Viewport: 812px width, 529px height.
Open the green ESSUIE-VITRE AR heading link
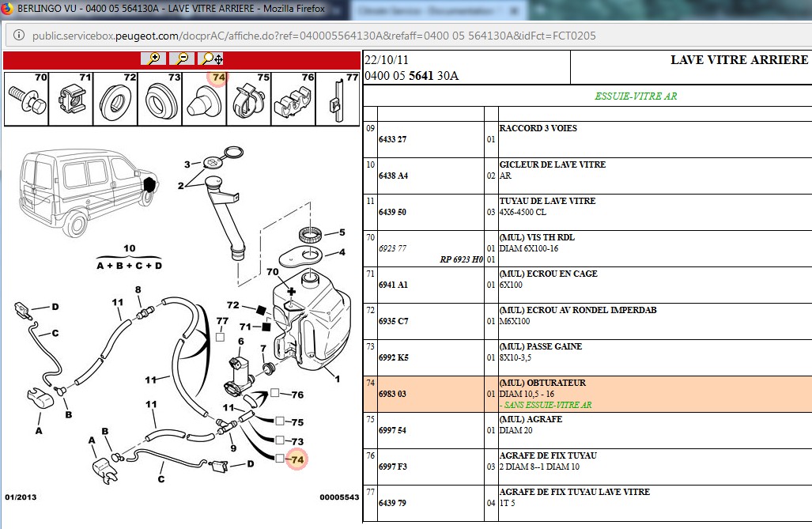click(635, 96)
